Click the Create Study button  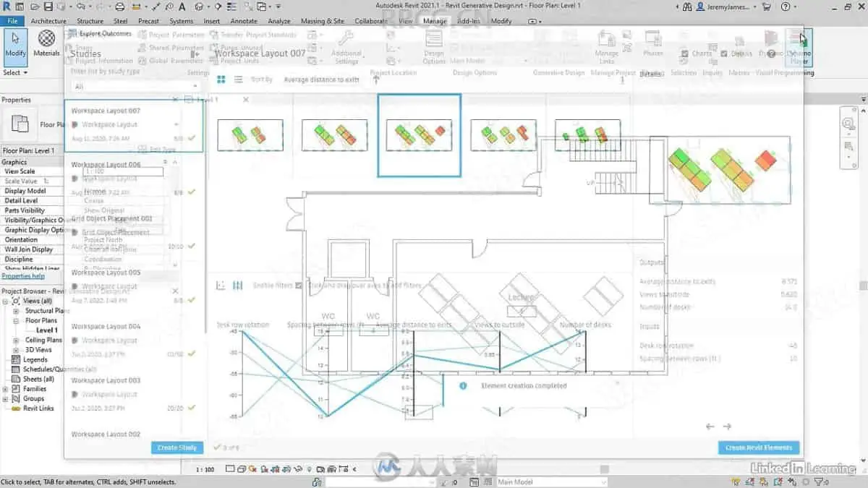(x=177, y=448)
